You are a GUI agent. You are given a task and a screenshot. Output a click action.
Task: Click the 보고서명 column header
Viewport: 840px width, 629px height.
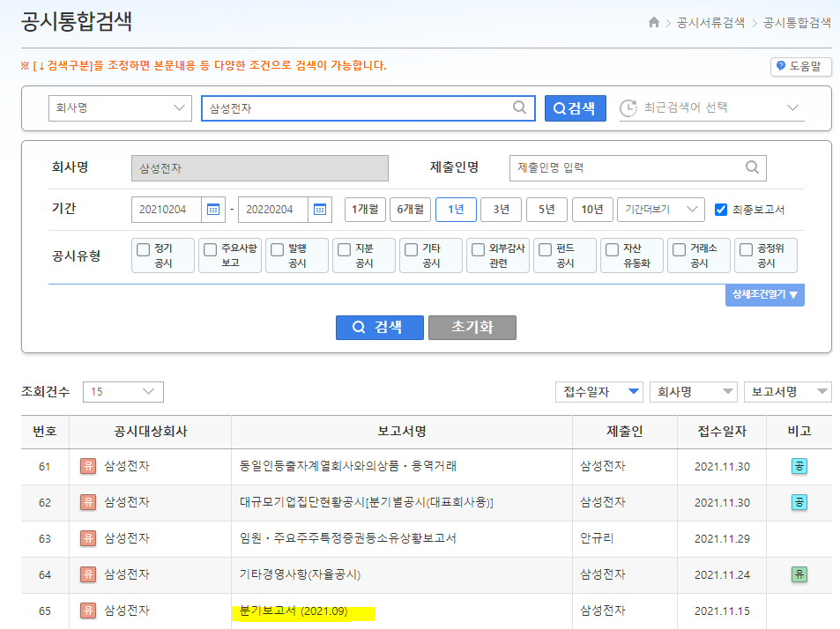(x=402, y=432)
